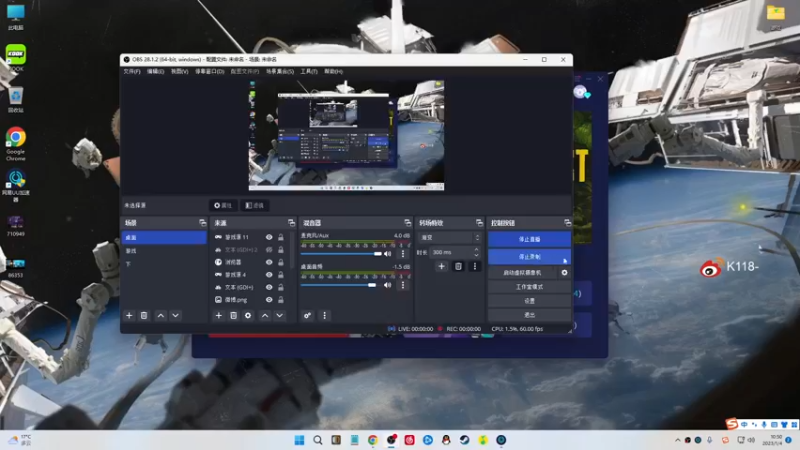Undock the Controls panel float icon
This screenshot has height=450, width=800.
click(x=567, y=223)
